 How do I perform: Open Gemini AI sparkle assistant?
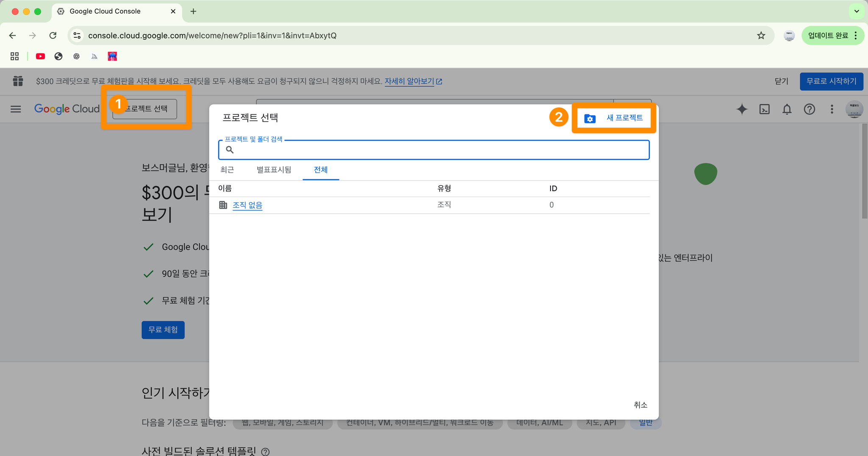(742, 109)
